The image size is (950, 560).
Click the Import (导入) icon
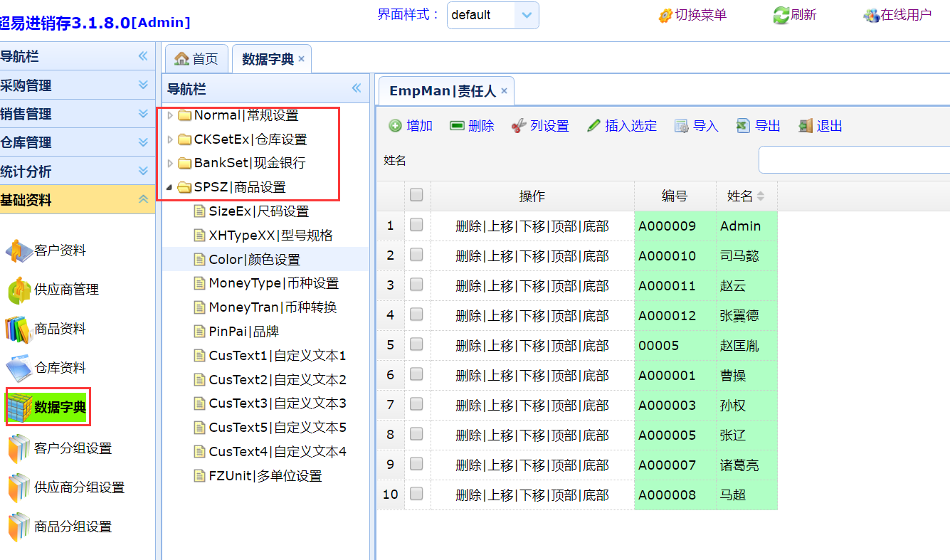tap(681, 126)
